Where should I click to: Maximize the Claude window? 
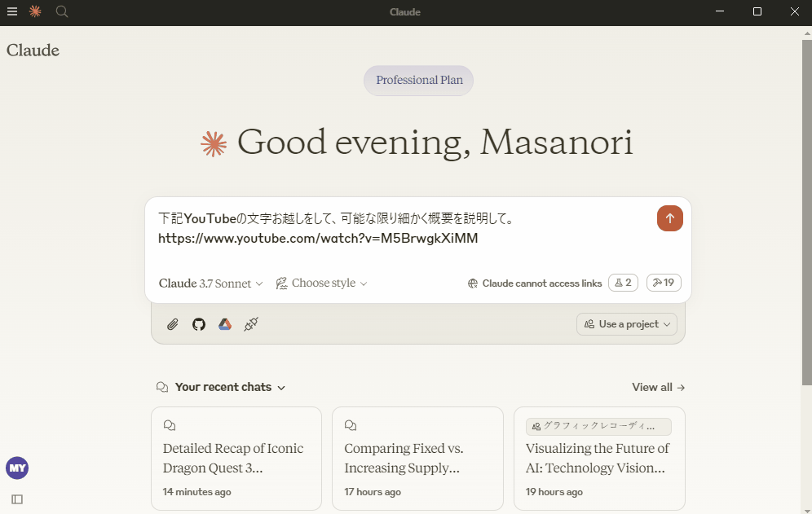pos(757,11)
